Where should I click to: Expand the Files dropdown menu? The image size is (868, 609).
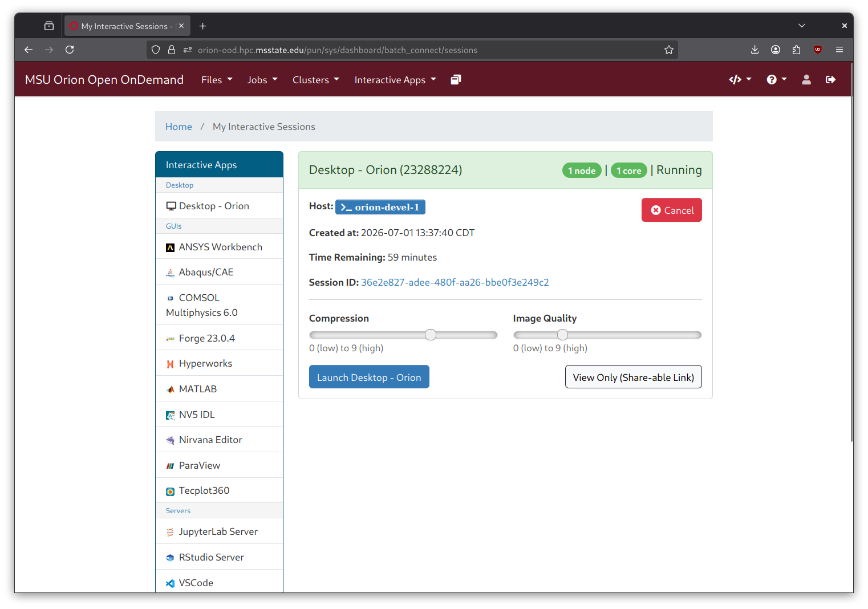click(217, 80)
